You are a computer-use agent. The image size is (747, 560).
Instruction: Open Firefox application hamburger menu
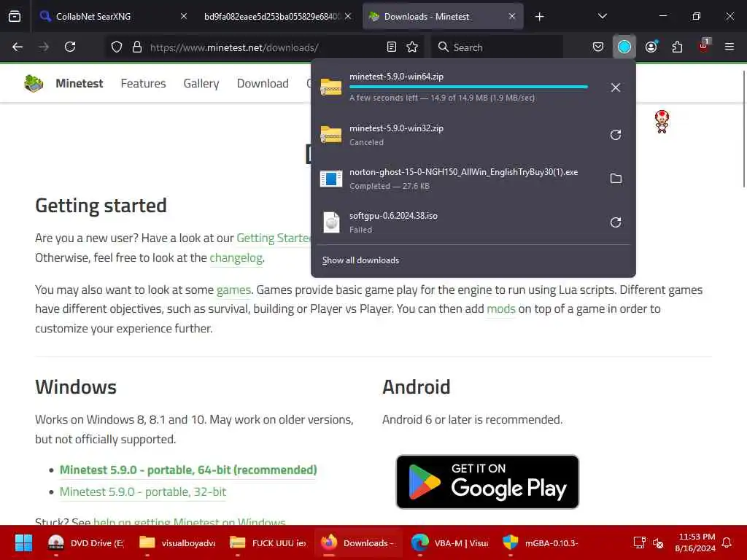point(729,47)
